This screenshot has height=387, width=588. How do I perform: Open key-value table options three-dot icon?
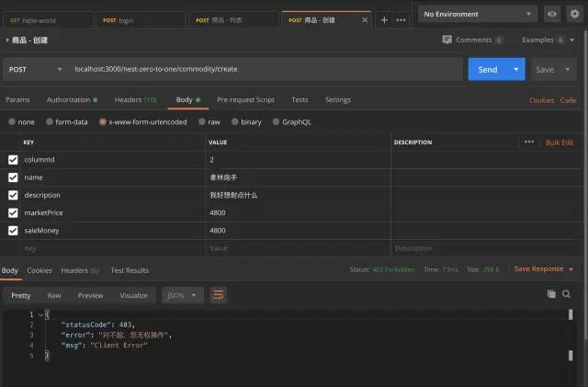(x=529, y=142)
